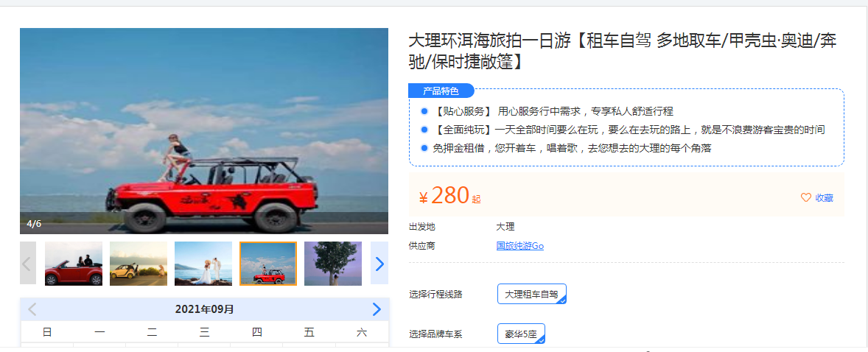This screenshot has height=352, width=868.
Task: Show next gallery thumbnails with right arrow
Action: point(379,264)
